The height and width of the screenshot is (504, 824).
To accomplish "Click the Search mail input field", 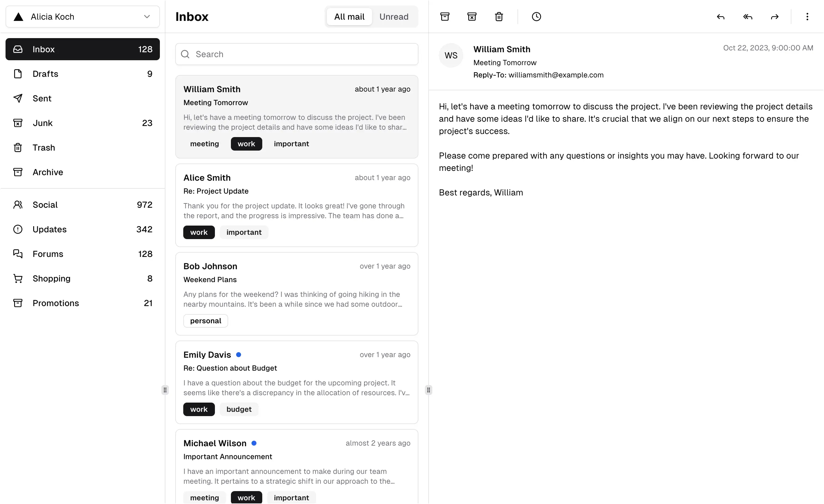I will tap(297, 54).
